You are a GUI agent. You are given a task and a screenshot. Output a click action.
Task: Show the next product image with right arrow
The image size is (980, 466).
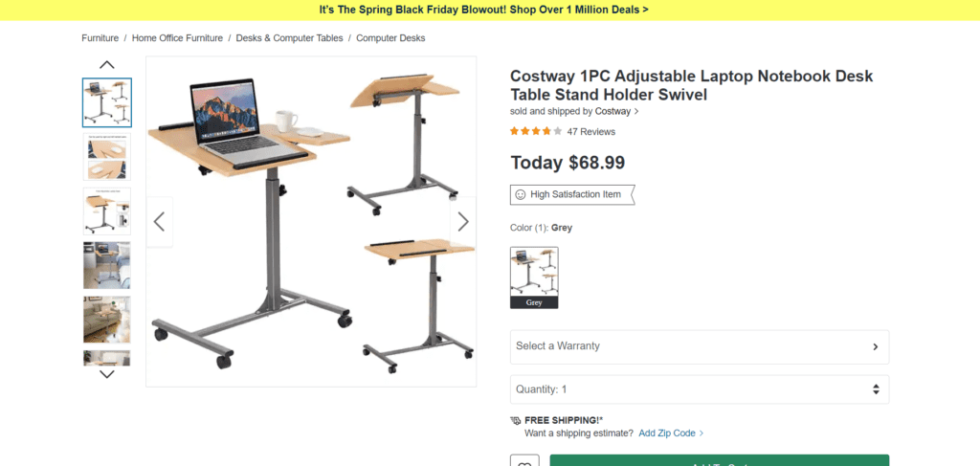(463, 222)
